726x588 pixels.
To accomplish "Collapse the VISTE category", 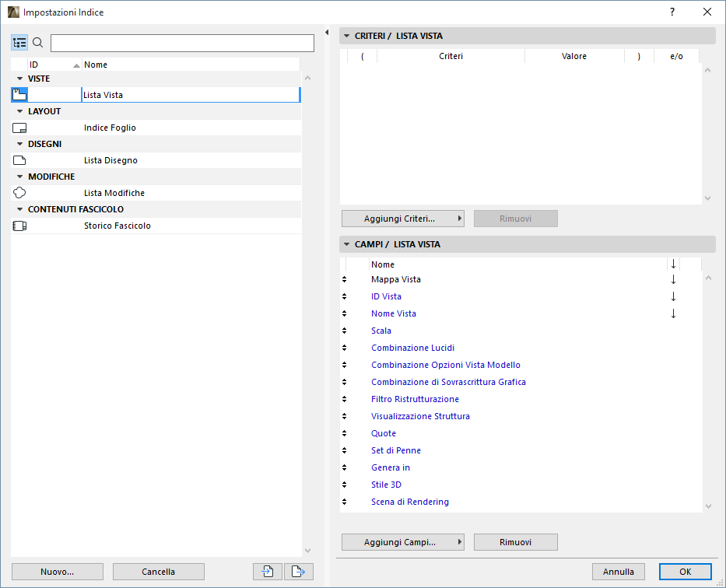I will [x=18, y=78].
